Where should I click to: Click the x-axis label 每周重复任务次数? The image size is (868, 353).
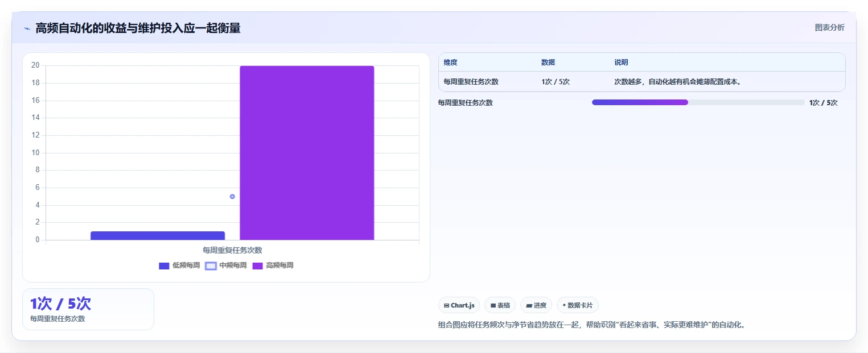(x=232, y=250)
